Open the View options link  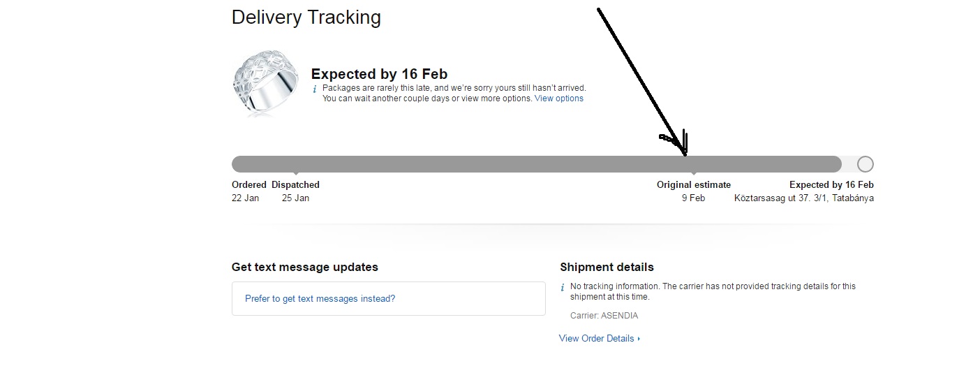click(558, 98)
